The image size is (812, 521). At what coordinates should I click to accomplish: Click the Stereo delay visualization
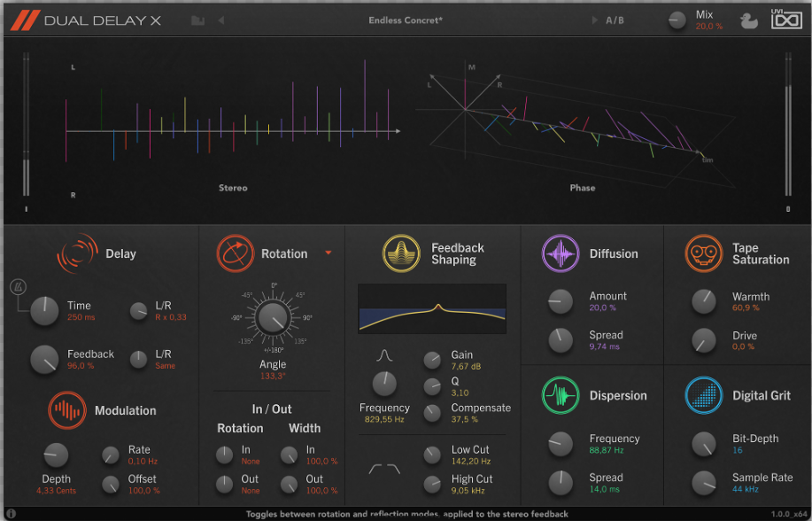(x=233, y=124)
